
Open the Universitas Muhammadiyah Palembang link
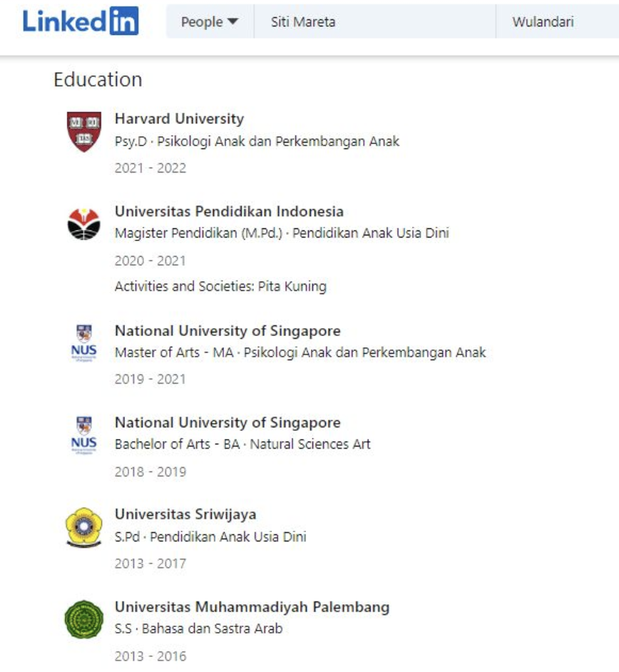252,607
